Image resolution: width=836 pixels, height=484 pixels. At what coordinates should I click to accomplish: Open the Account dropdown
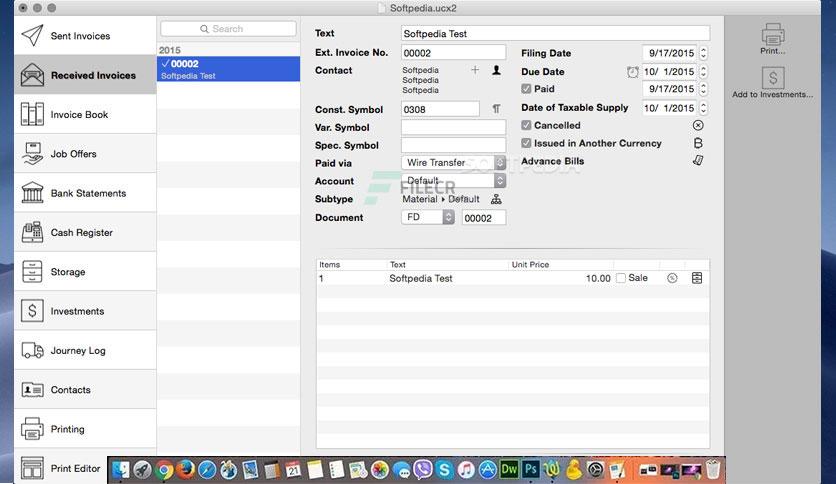point(453,181)
